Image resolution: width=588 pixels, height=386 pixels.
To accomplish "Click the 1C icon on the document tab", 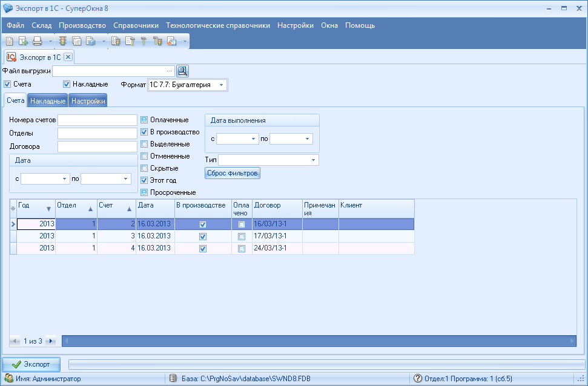I will coord(12,57).
